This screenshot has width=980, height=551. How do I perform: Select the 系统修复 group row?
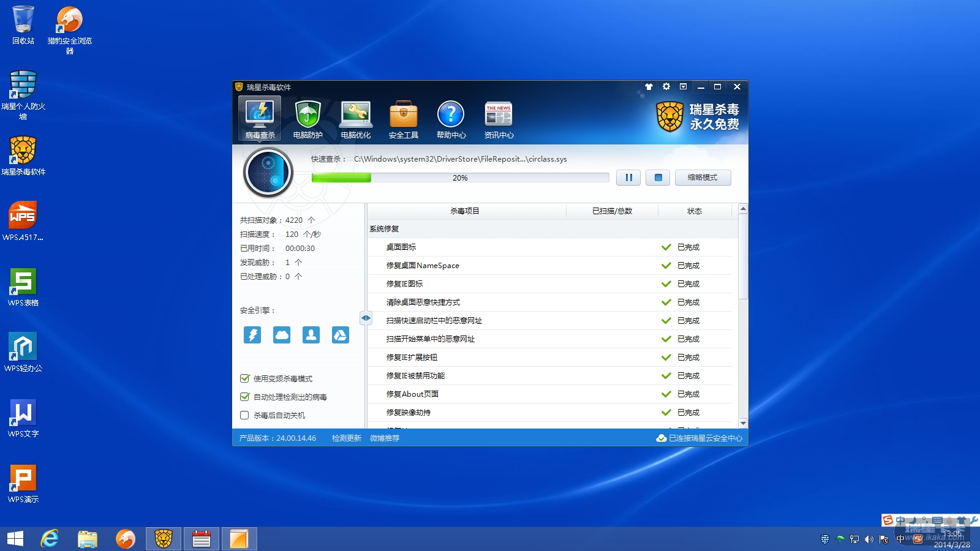[x=552, y=229]
